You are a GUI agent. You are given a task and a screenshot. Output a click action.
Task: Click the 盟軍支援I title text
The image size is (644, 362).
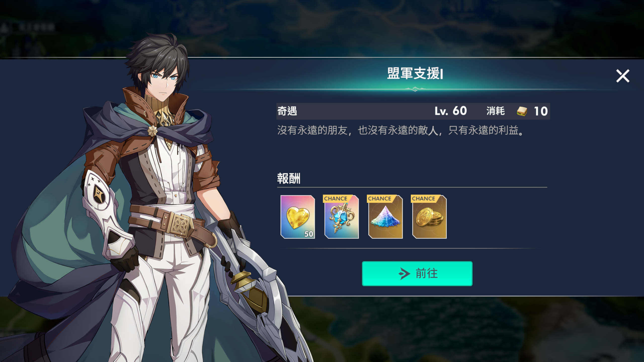415,73
